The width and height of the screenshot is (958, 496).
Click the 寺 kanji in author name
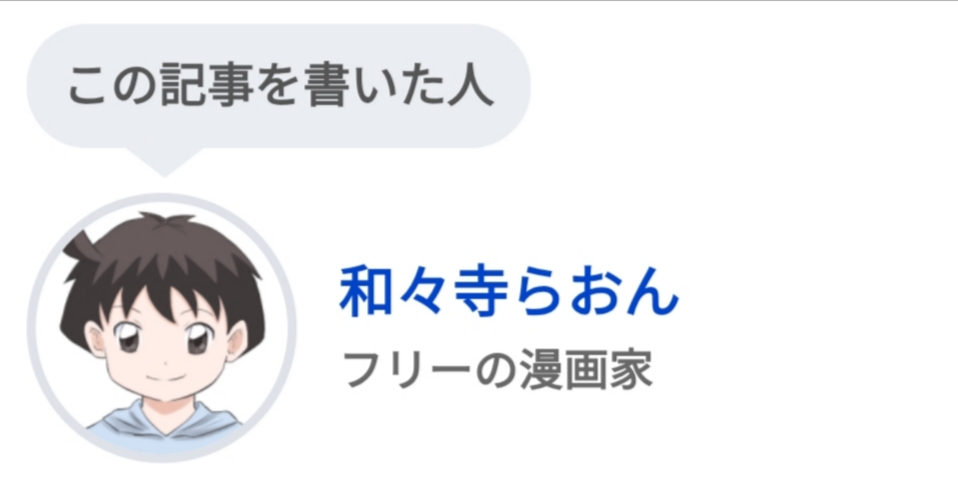[x=481, y=291]
